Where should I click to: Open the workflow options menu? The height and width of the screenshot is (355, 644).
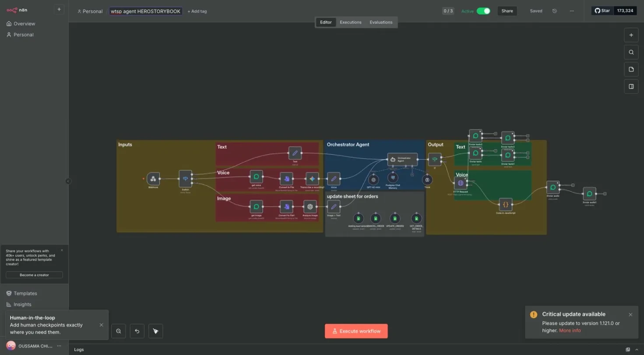tap(572, 11)
